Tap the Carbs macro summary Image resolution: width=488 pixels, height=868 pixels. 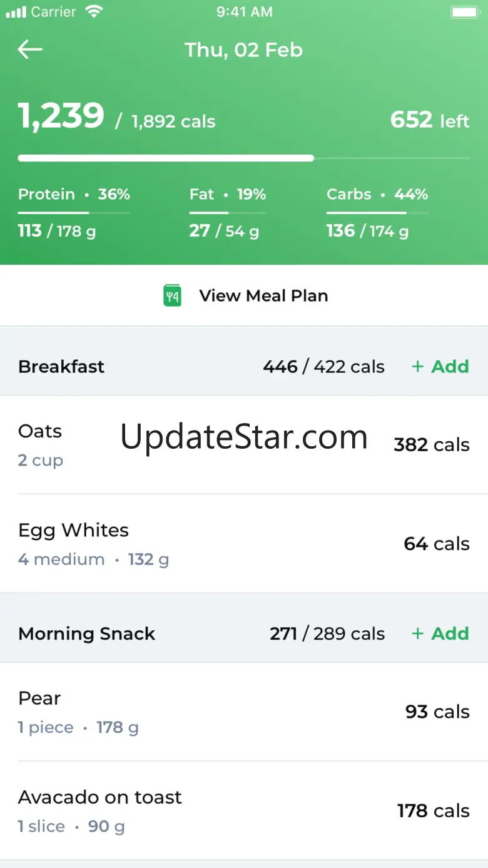click(x=377, y=213)
